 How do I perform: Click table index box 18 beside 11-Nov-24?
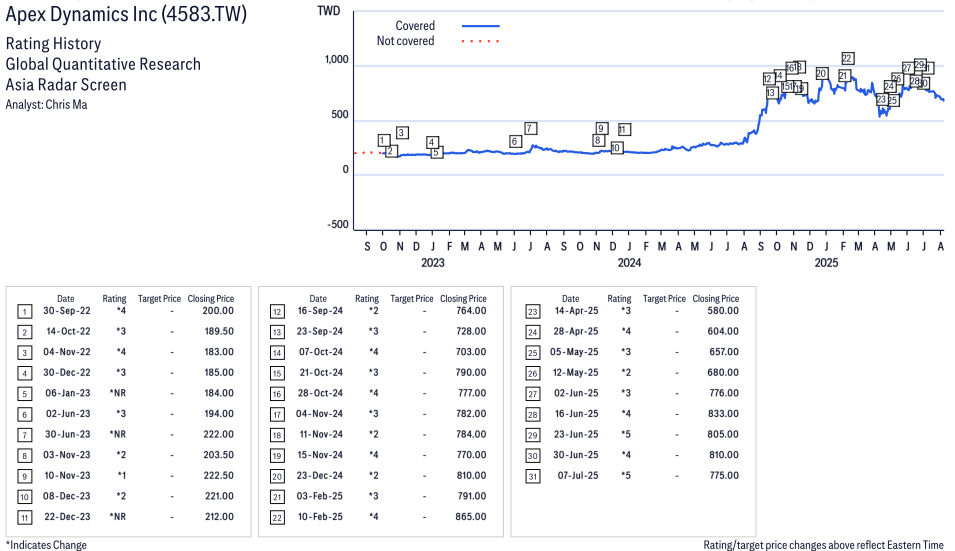pyautogui.click(x=277, y=435)
